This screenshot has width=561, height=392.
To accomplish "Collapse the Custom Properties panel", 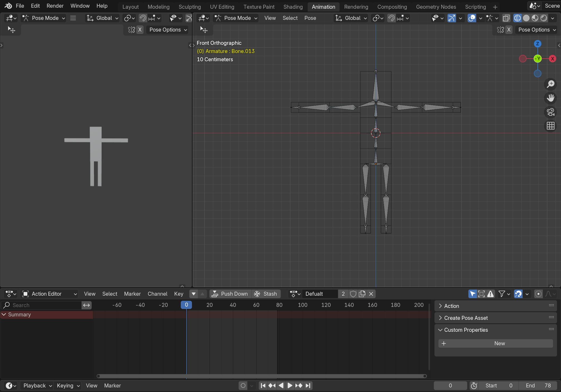I will click(466, 330).
